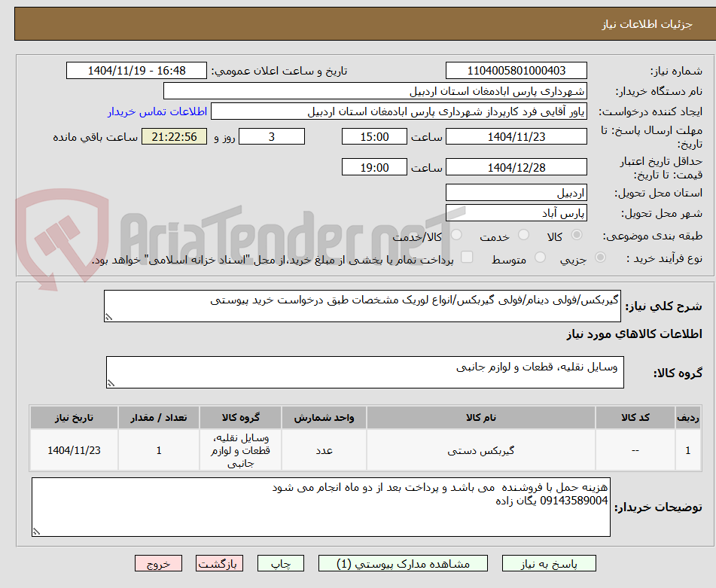Click the response deadline date 1404/11/23 field
Viewport: 716px width, 588px height.
(x=516, y=136)
